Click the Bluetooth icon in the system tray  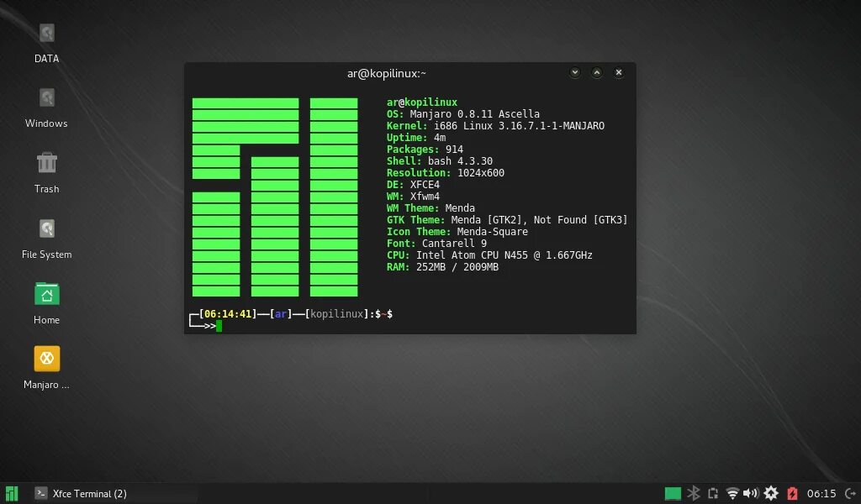[x=693, y=493]
